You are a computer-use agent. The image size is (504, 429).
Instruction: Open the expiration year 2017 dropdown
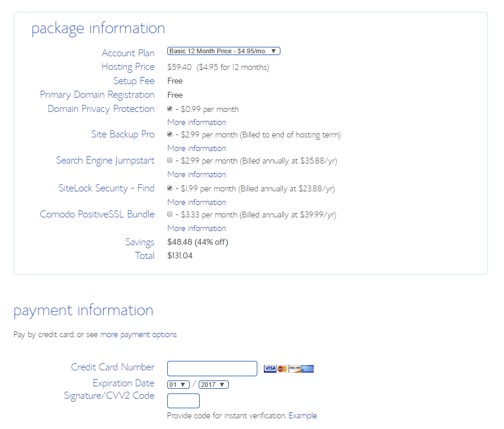[x=213, y=384]
